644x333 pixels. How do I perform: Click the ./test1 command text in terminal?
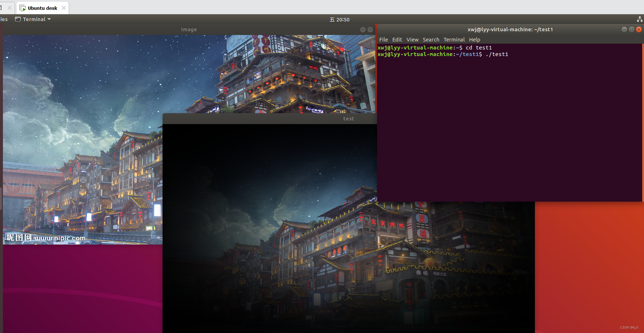[497, 54]
